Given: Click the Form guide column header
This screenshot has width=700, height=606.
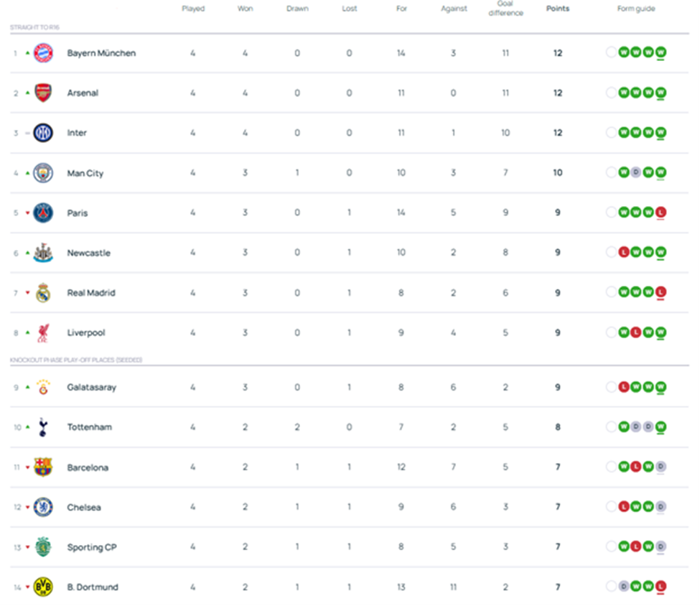Looking at the screenshot, I should click(636, 9).
